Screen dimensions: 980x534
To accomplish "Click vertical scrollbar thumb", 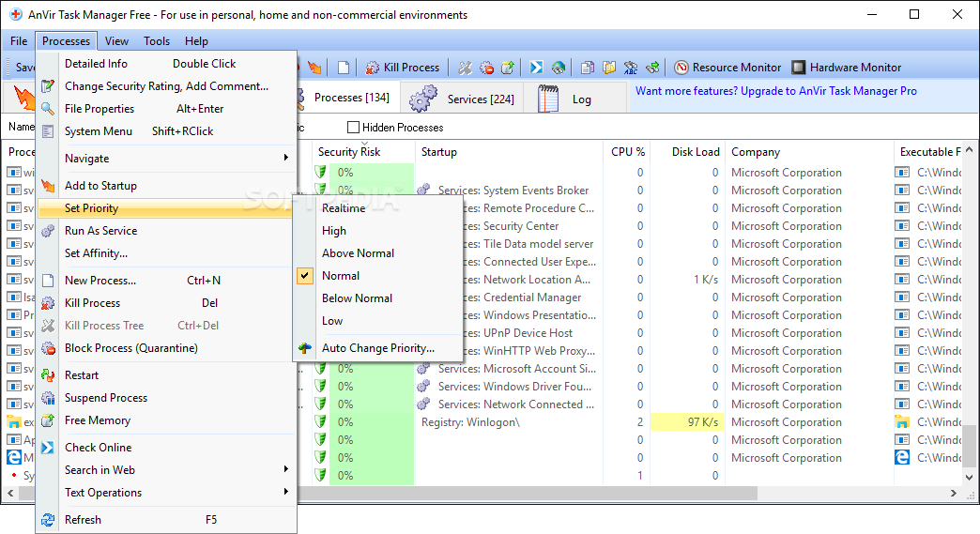I will coord(969,446).
